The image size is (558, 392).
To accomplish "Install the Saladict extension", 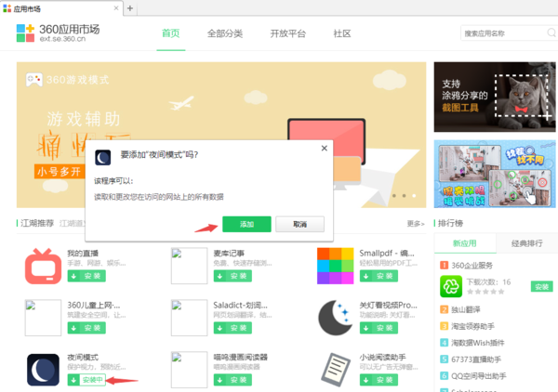I will 232,328.
